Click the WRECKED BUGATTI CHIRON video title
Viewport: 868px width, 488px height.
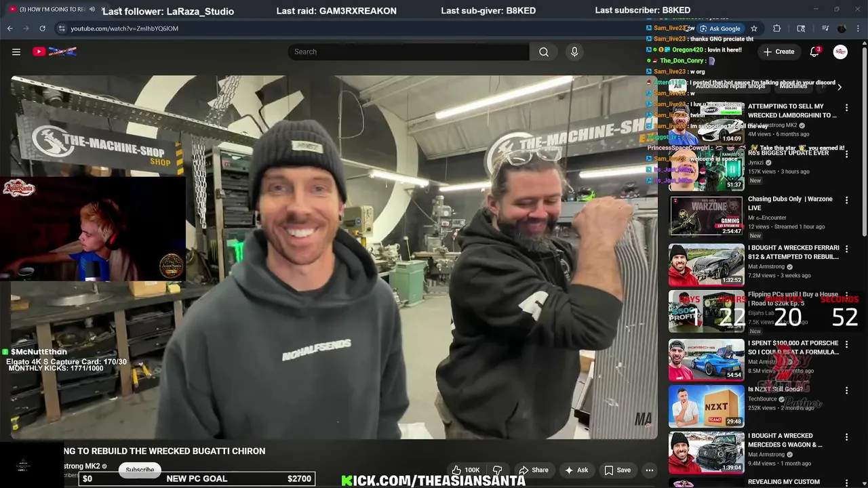[165, 451]
